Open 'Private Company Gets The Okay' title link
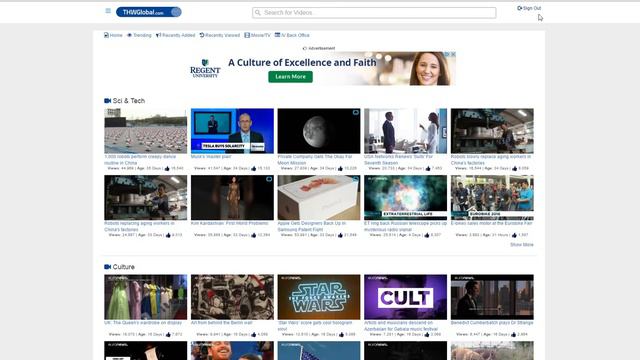Viewport: 640px width, 360px height. pyautogui.click(x=315, y=160)
